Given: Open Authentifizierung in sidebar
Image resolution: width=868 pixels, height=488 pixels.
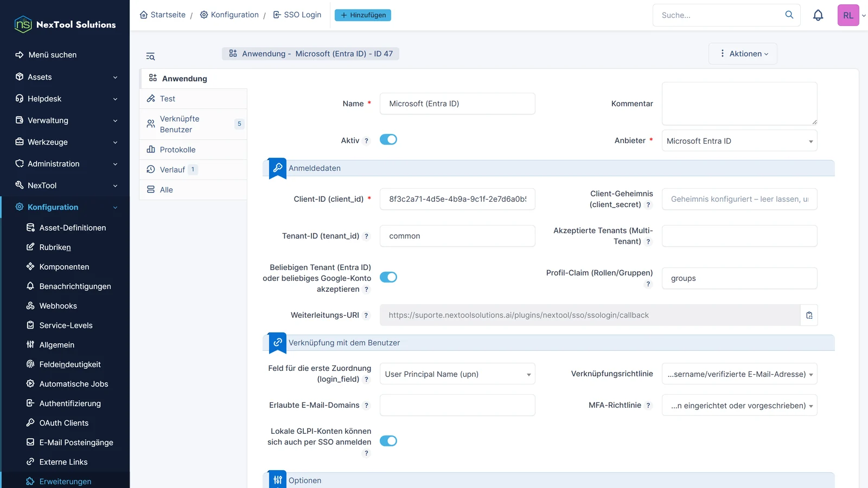Looking at the screenshot, I should (70, 403).
